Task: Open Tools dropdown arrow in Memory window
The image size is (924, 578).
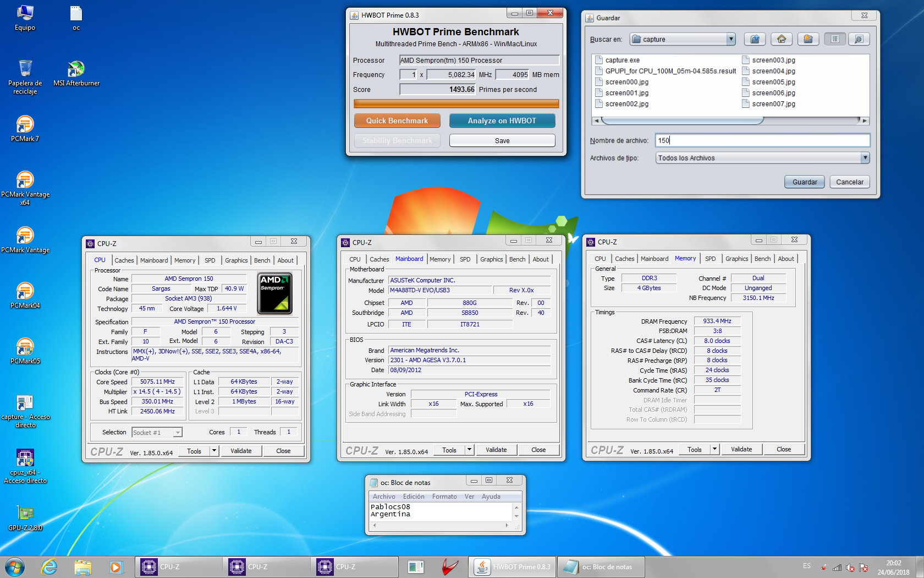Action: (714, 449)
